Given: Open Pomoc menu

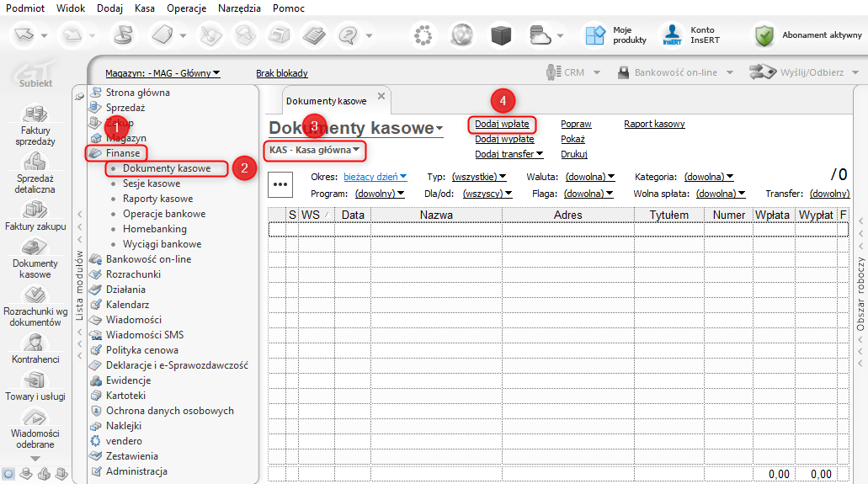Looking at the screenshot, I should [289, 8].
